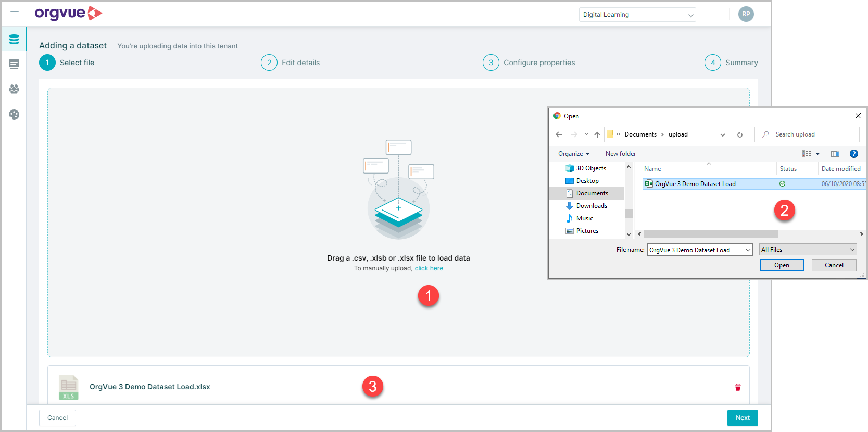868x432 pixels.
Task: Click the Open button
Action: tap(782, 265)
